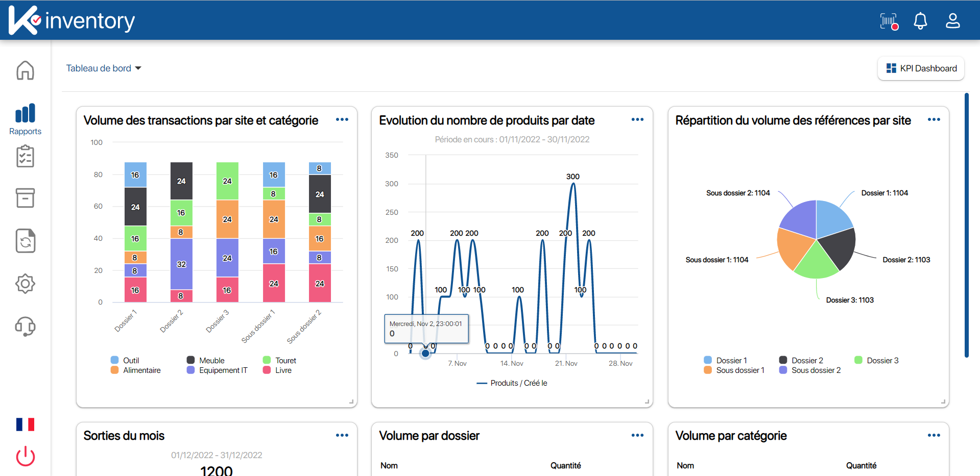The width and height of the screenshot is (980, 476).
Task: Switch language via French flag
Action: tap(25, 424)
